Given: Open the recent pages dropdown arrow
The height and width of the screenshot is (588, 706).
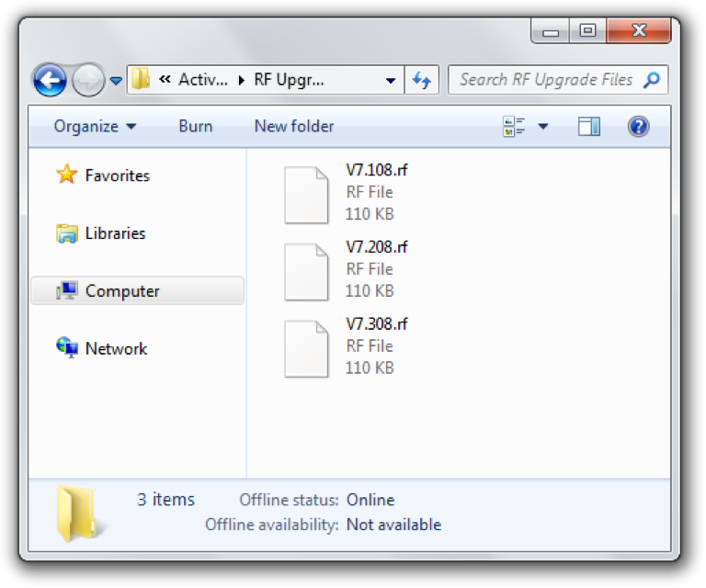Looking at the screenshot, I should coord(116,81).
